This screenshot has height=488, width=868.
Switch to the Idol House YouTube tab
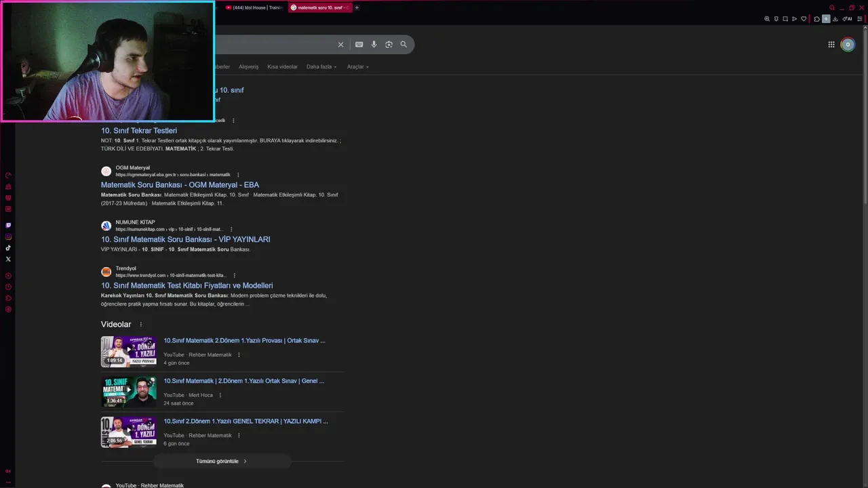254,7
